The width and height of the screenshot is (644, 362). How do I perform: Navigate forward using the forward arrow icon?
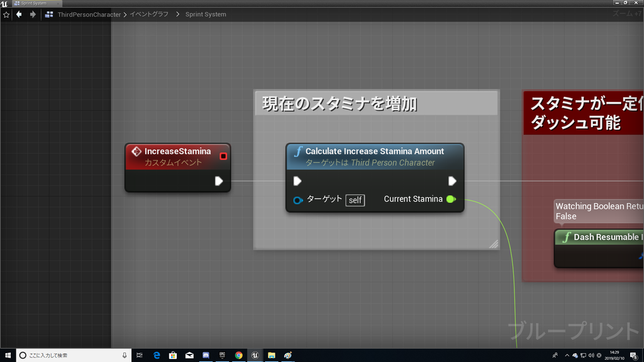click(x=32, y=14)
